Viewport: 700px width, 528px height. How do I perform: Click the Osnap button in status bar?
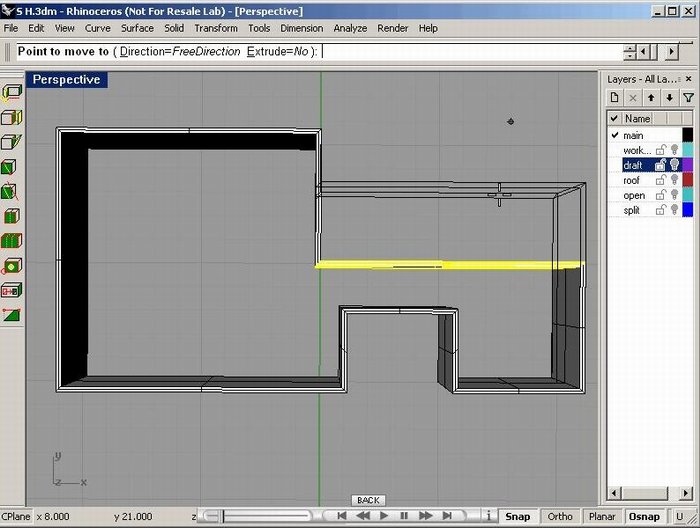click(x=644, y=517)
